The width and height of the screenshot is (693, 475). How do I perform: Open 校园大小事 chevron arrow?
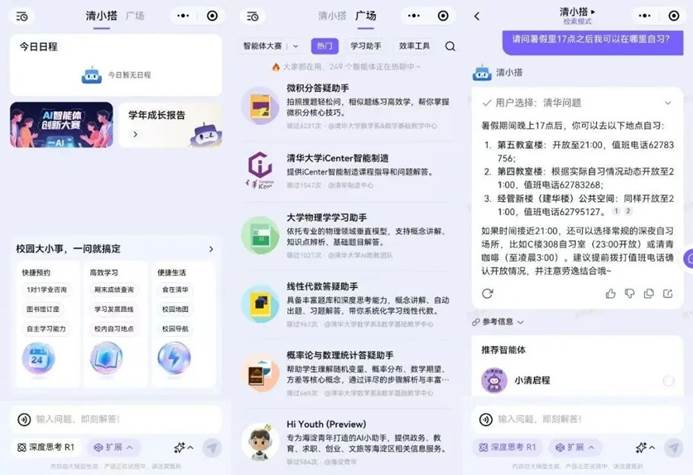pos(211,249)
